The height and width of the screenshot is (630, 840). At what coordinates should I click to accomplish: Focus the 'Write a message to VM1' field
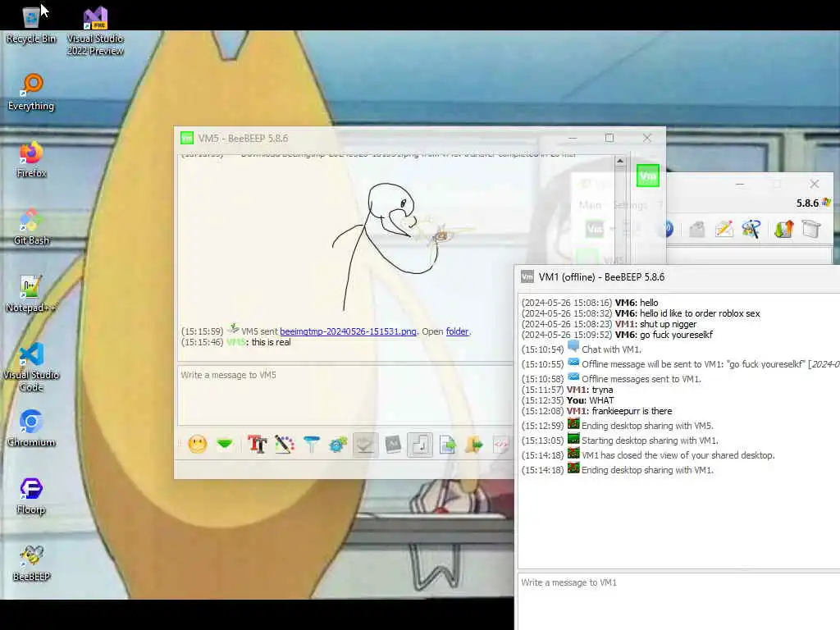pyautogui.click(x=678, y=601)
